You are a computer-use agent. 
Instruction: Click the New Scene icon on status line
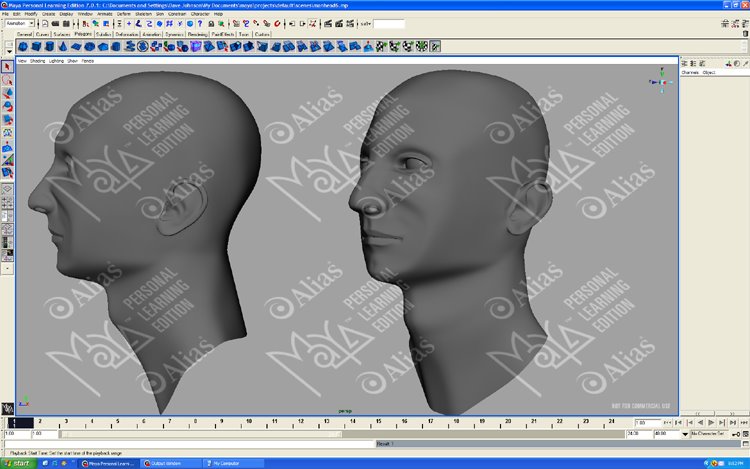point(45,23)
